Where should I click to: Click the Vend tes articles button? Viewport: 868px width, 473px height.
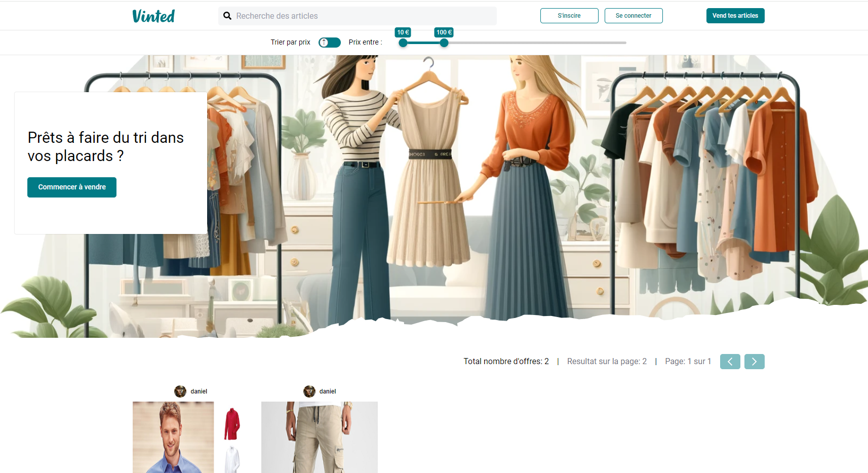[x=735, y=16]
